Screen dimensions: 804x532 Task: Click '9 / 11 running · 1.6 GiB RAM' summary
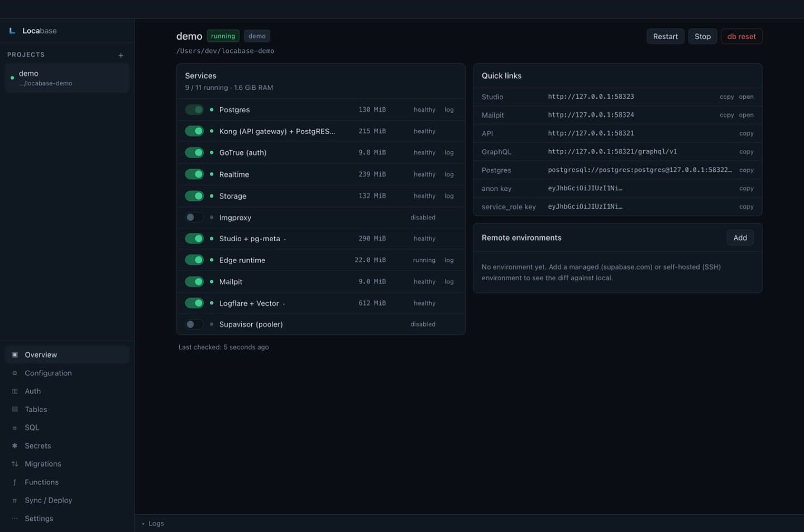point(229,88)
